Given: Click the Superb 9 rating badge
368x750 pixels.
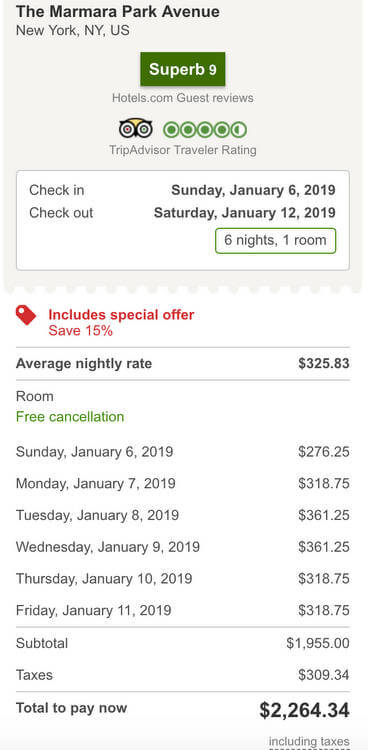Looking at the screenshot, I should 182,69.
